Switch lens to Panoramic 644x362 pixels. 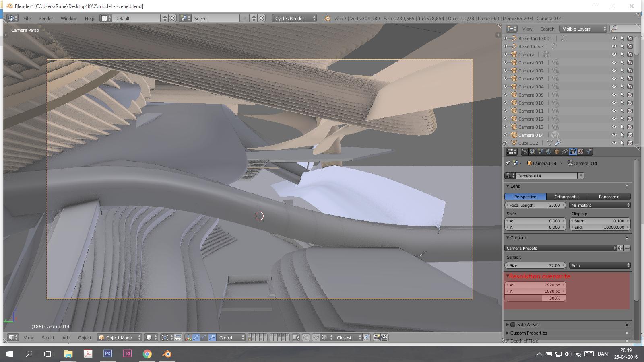[x=609, y=197]
